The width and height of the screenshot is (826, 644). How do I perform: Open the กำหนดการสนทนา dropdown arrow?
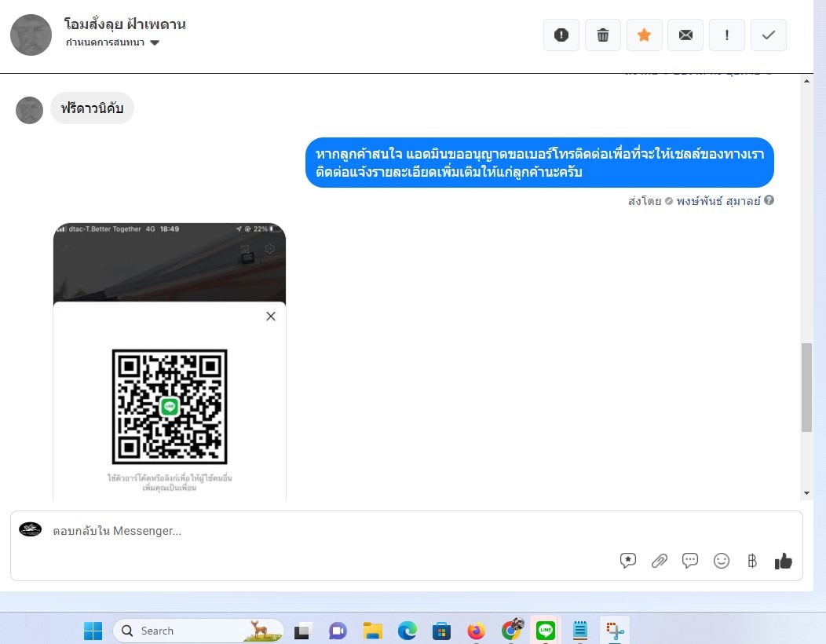[x=155, y=42]
